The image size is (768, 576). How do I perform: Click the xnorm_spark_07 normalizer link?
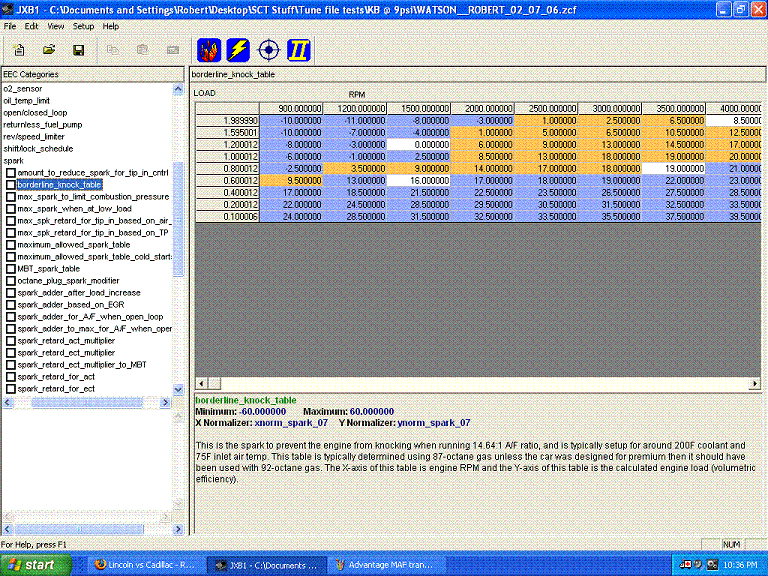click(x=291, y=423)
